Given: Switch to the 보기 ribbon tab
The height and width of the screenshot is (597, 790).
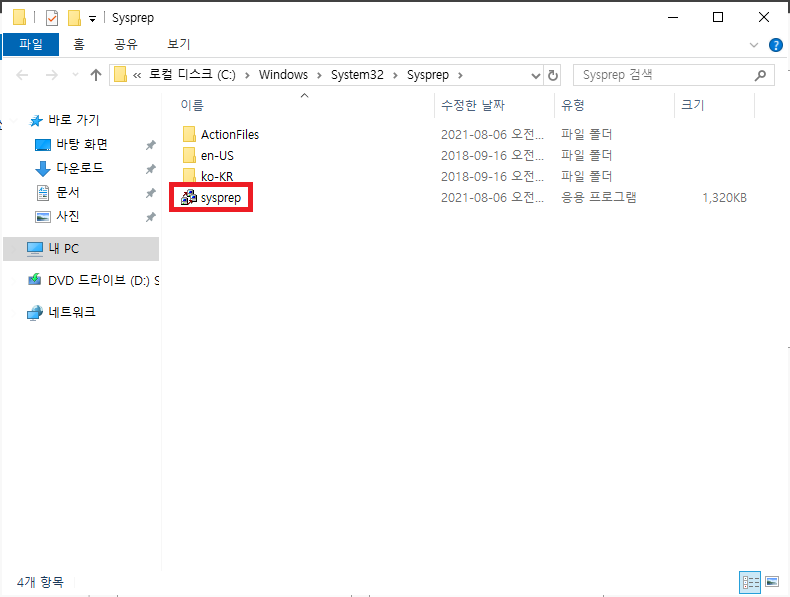Looking at the screenshot, I should 178,44.
